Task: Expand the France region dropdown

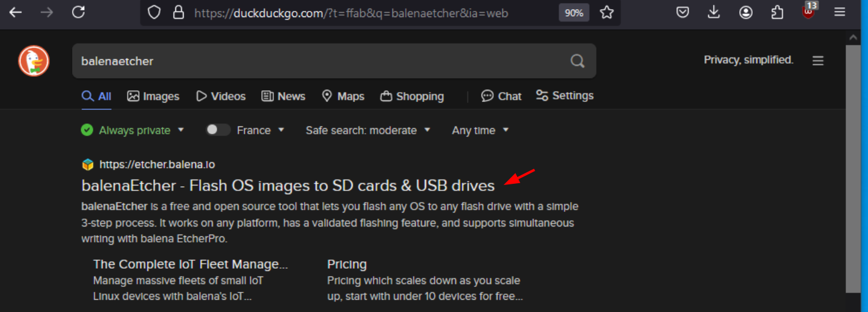Action: 261,130
